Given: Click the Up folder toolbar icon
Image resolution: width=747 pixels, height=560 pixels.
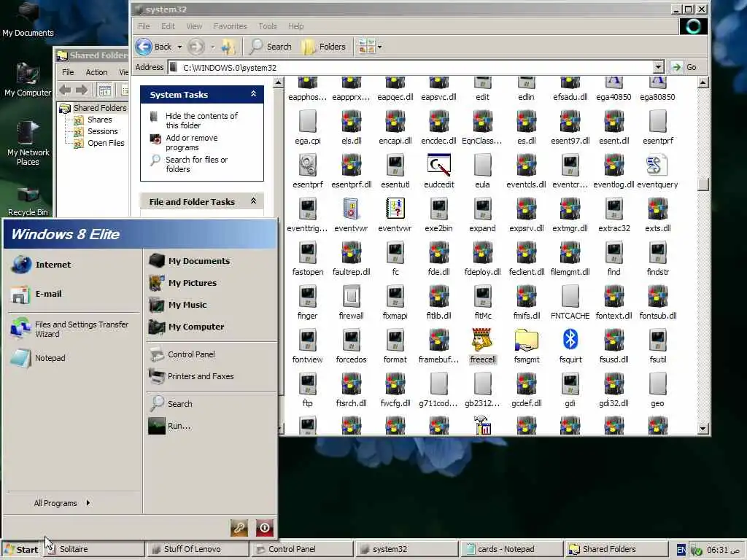Looking at the screenshot, I should (228, 47).
